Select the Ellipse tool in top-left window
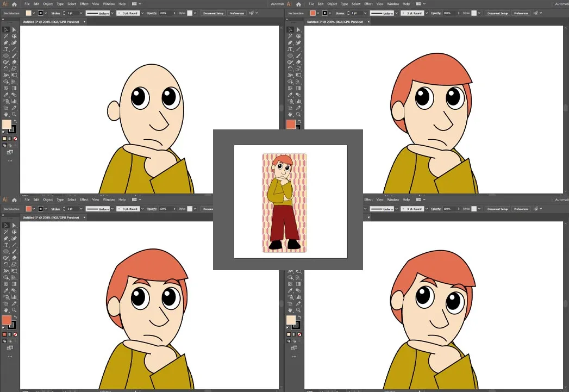The image size is (569, 392). pyautogui.click(x=6, y=56)
